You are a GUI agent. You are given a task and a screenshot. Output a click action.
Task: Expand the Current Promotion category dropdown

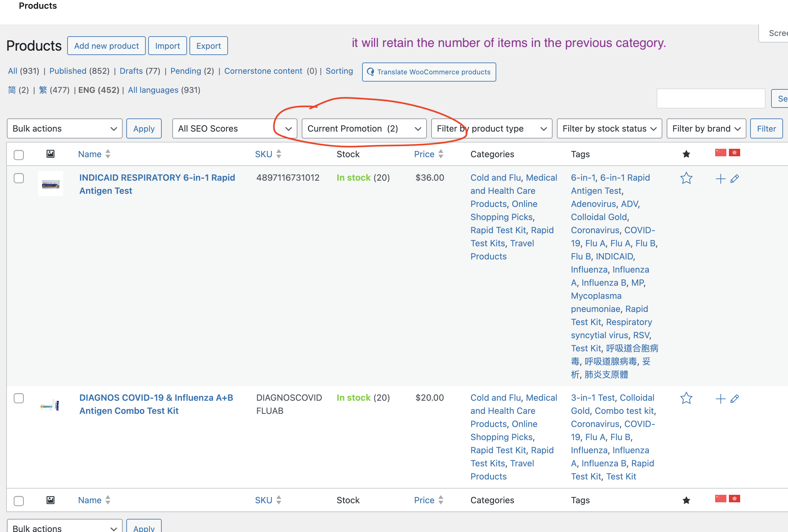tap(364, 128)
